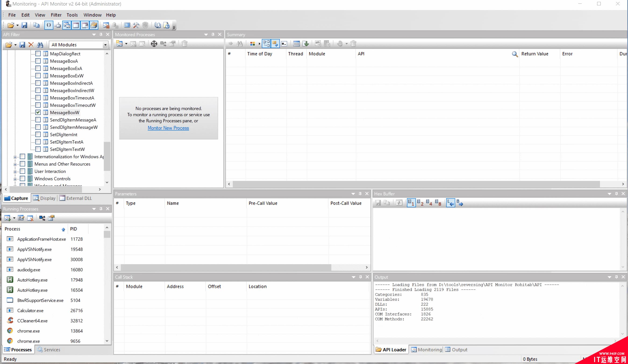Click the little-endian icon in Hex Buffer
Viewport: 628px width, 364px height.
tap(451, 203)
